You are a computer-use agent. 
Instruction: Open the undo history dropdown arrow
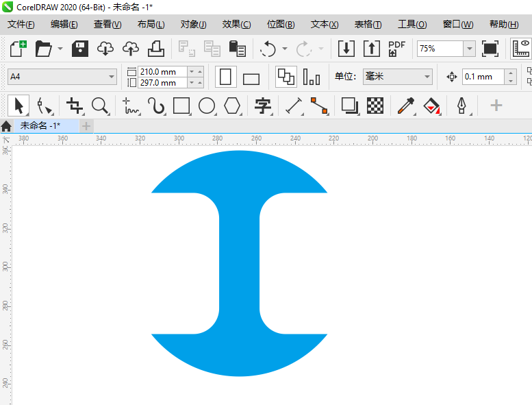pyautogui.click(x=285, y=49)
